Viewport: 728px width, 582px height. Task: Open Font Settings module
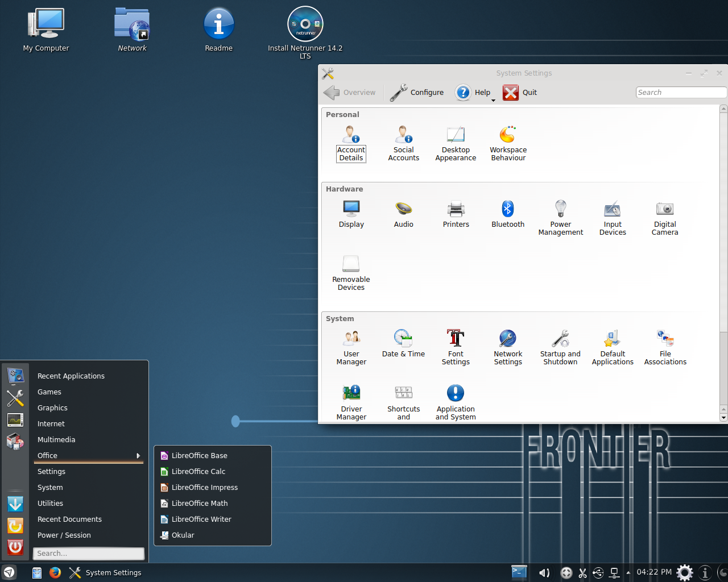click(456, 347)
